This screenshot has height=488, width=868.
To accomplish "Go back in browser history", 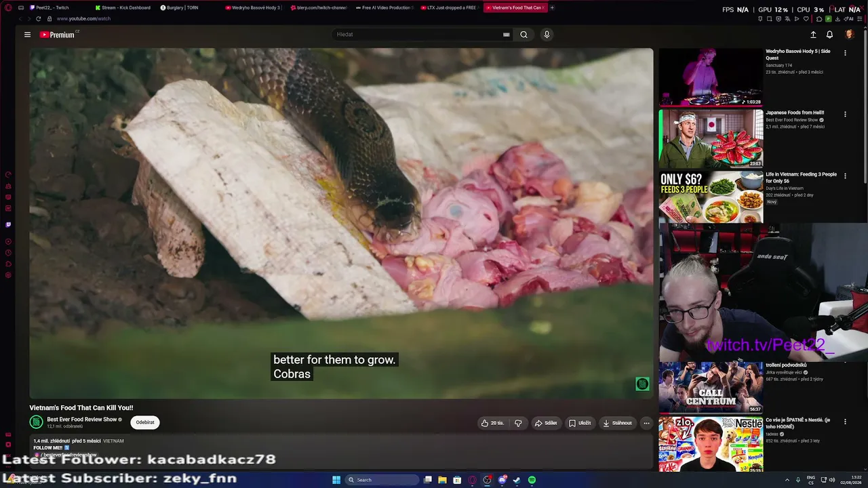I will pos(20,19).
